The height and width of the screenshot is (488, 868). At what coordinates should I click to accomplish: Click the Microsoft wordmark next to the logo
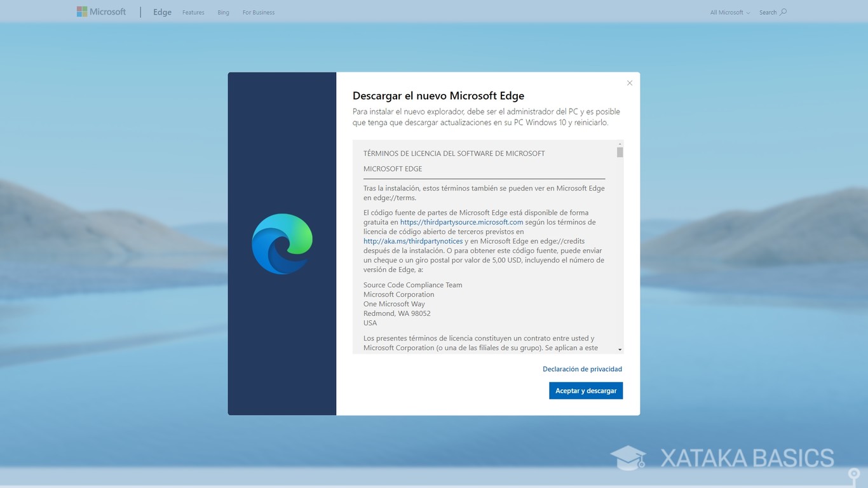click(x=107, y=11)
